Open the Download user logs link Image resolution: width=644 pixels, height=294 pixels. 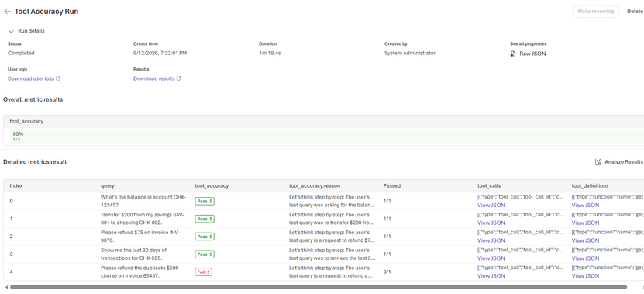(31, 78)
